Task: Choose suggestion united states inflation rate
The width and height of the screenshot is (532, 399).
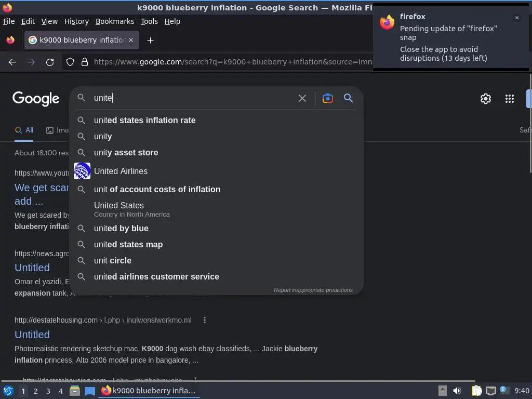Action: coord(217,120)
